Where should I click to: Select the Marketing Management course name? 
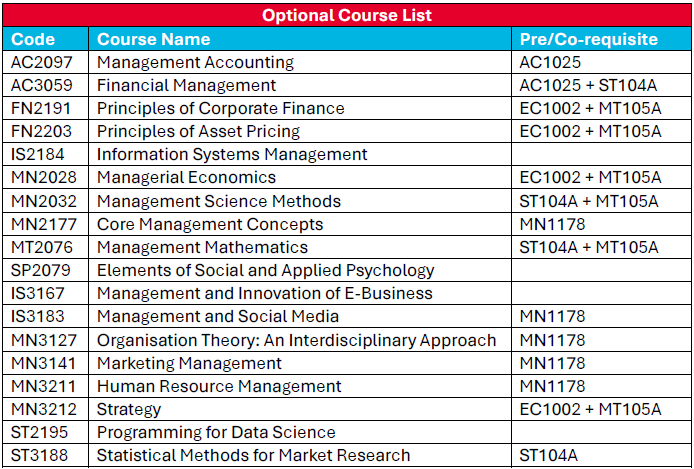pos(189,363)
